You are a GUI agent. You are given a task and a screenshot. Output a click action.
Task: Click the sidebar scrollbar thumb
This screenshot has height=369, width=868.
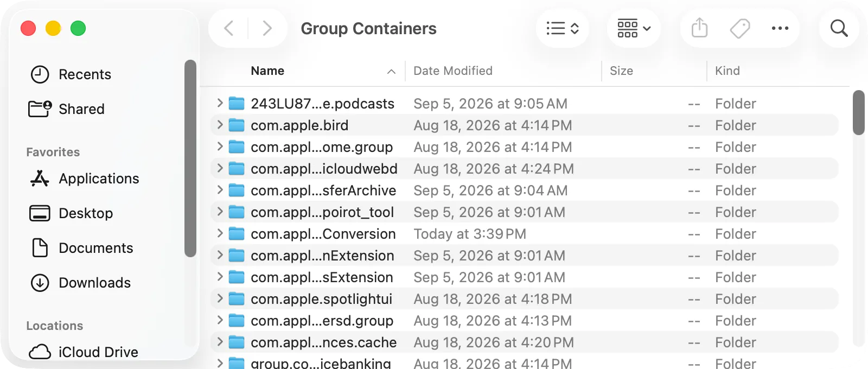click(x=190, y=158)
